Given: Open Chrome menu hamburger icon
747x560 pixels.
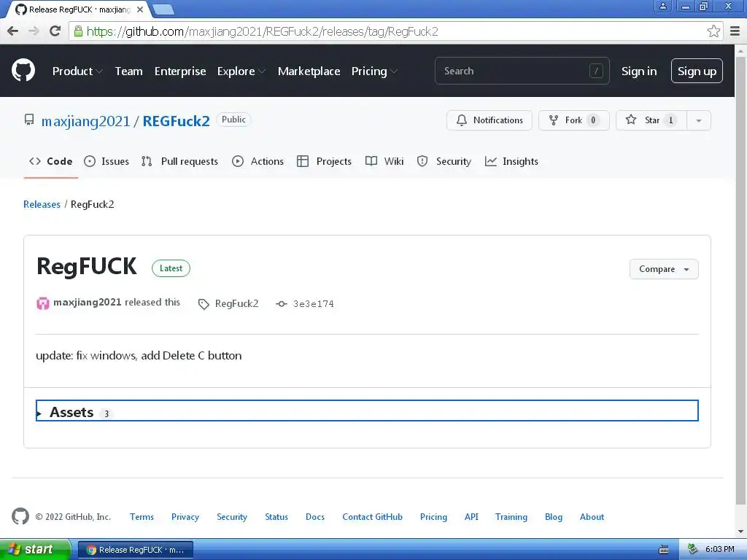Looking at the screenshot, I should pos(735,31).
